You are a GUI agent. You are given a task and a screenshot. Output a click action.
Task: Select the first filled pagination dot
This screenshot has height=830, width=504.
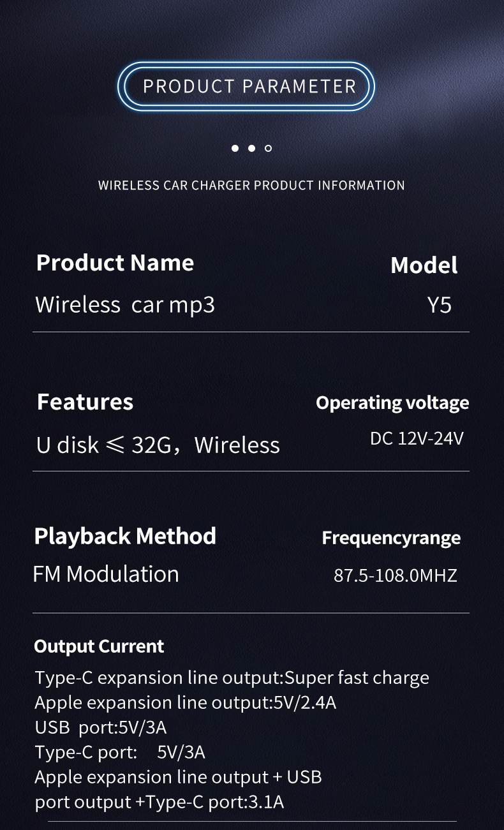[235, 149]
